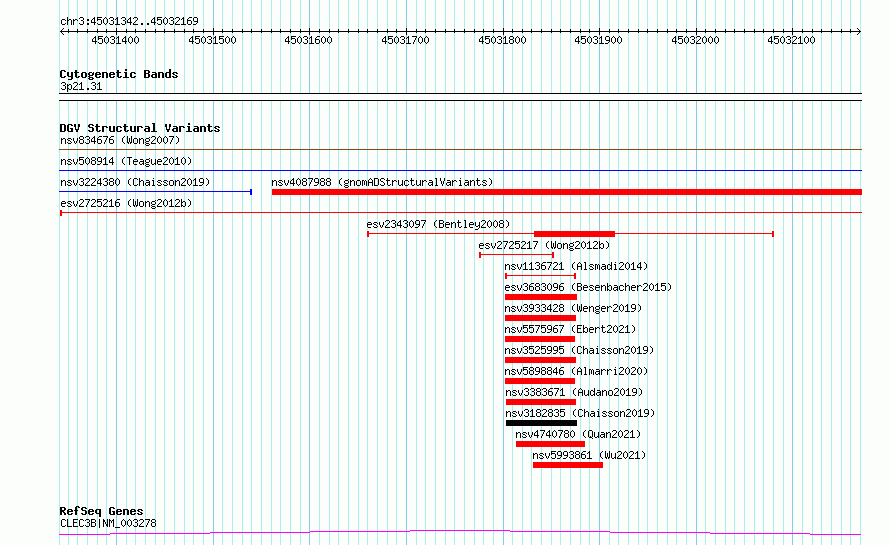The height and width of the screenshot is (545, 890).
Task: Click the esv2725217 (Wong2012b) label
Action: pyautogui.click(x=544, y=246)
